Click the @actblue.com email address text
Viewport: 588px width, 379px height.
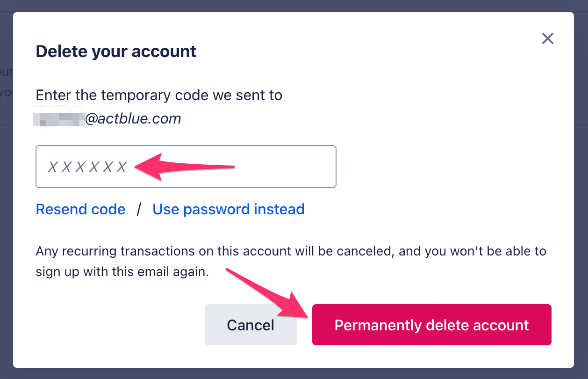pyautogui.click(x=133, y=119)
